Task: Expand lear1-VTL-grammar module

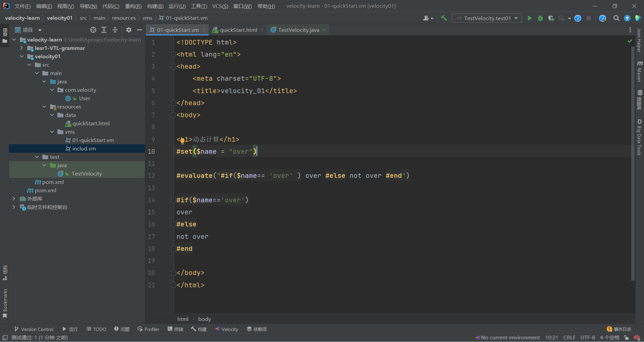Action: (x=22, y=48)
